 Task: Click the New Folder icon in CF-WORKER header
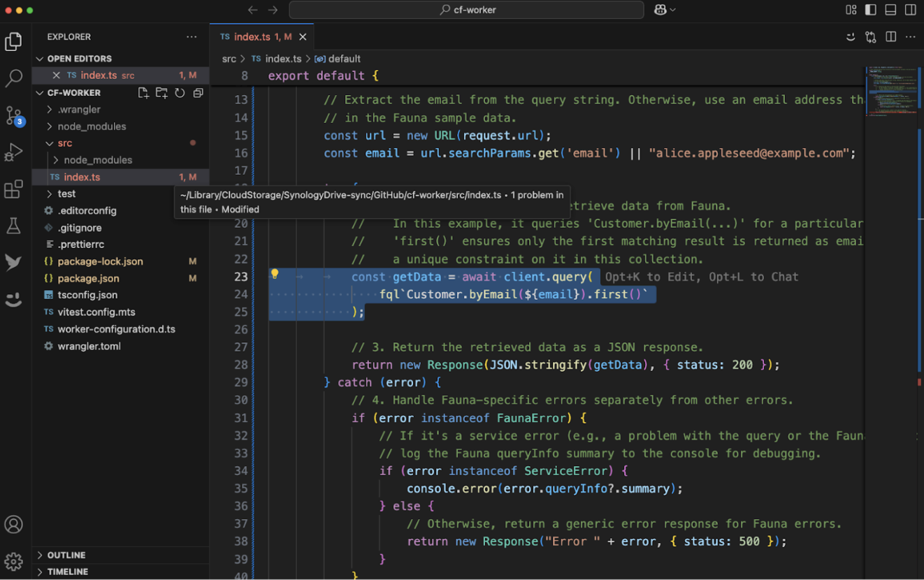click(161, 93)
